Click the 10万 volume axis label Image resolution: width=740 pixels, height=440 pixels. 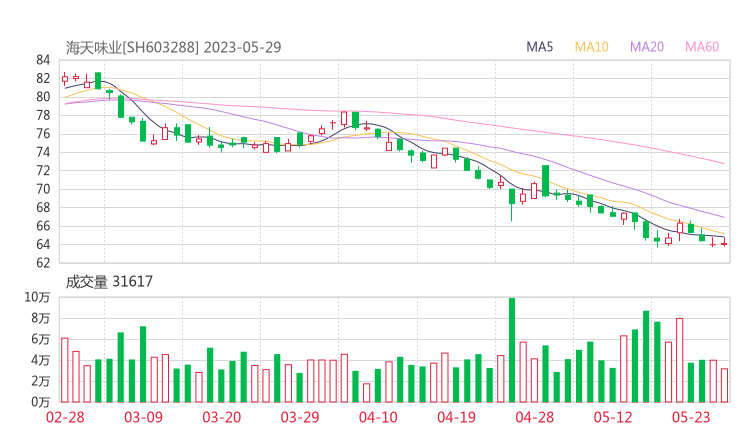[37, 297]
